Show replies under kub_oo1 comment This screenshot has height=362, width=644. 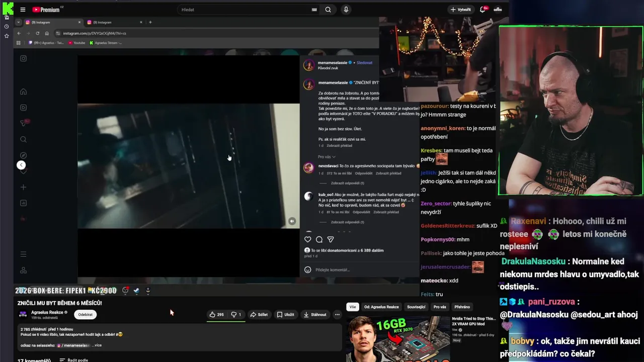(x=347, y=222)
